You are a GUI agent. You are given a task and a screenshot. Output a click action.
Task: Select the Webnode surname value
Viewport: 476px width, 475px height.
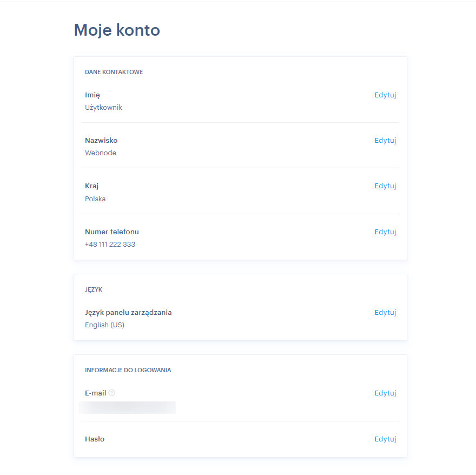[101, 153]
